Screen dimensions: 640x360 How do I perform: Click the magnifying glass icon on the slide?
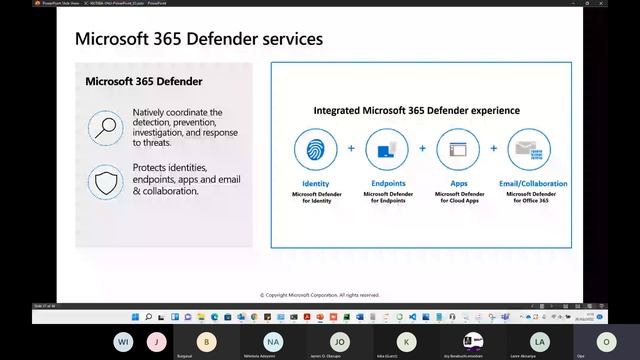point(106,128)
